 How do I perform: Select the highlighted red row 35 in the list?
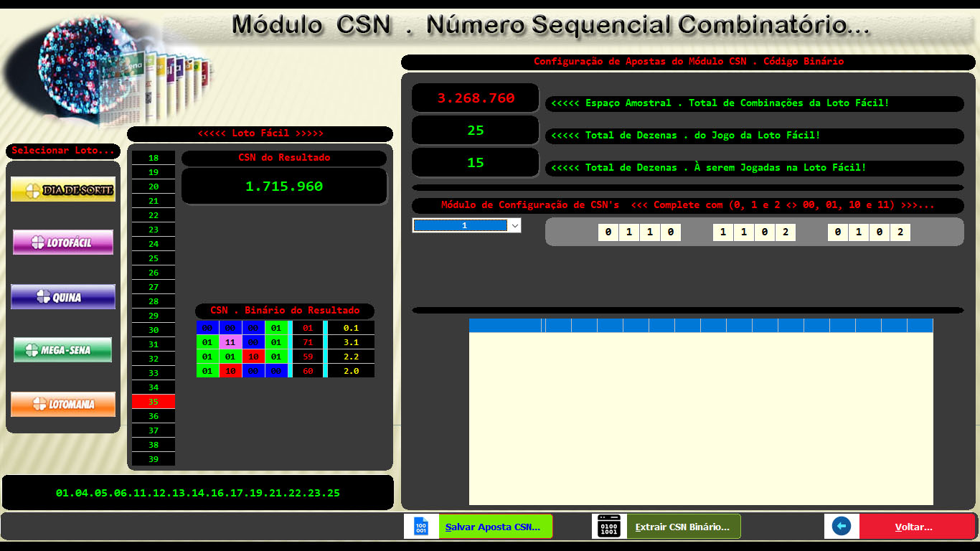click(154, 402)
